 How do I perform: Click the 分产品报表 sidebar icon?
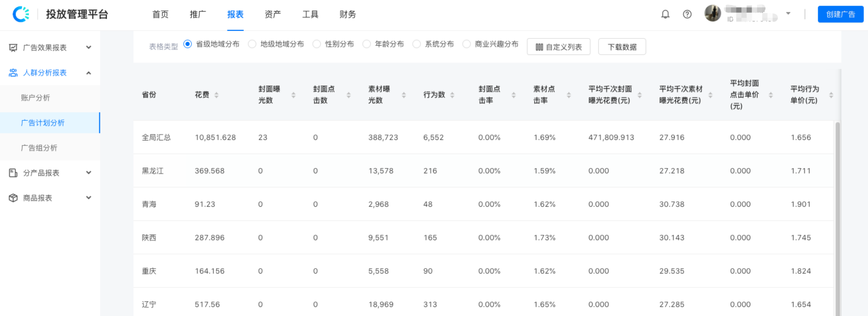pos(13,173)
